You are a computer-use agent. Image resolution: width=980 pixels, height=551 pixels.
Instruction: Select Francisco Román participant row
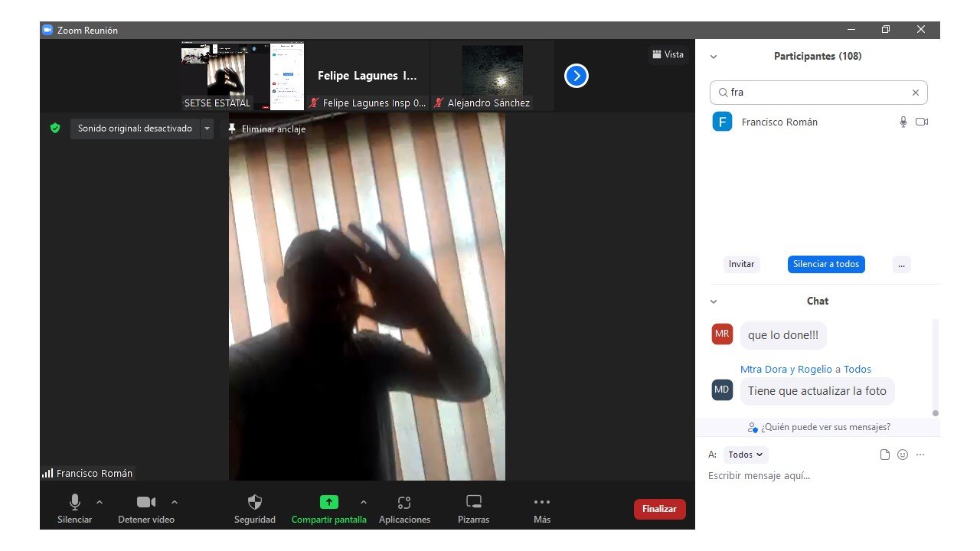coord(818,122)
